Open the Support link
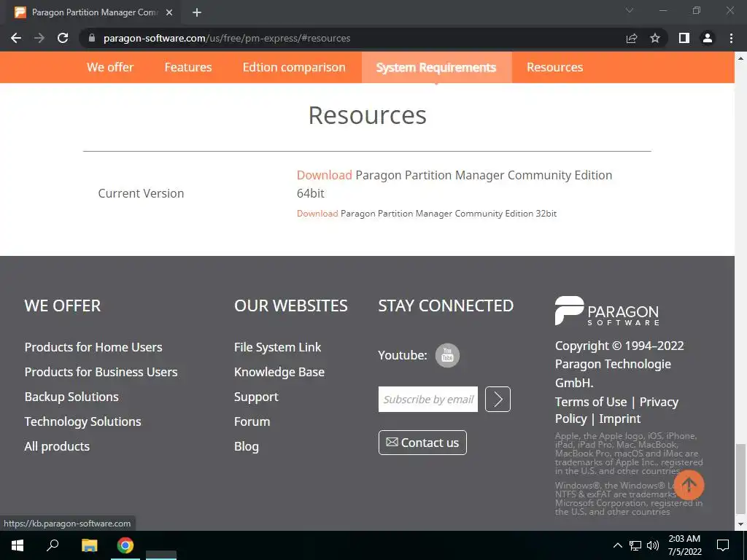 256,397
